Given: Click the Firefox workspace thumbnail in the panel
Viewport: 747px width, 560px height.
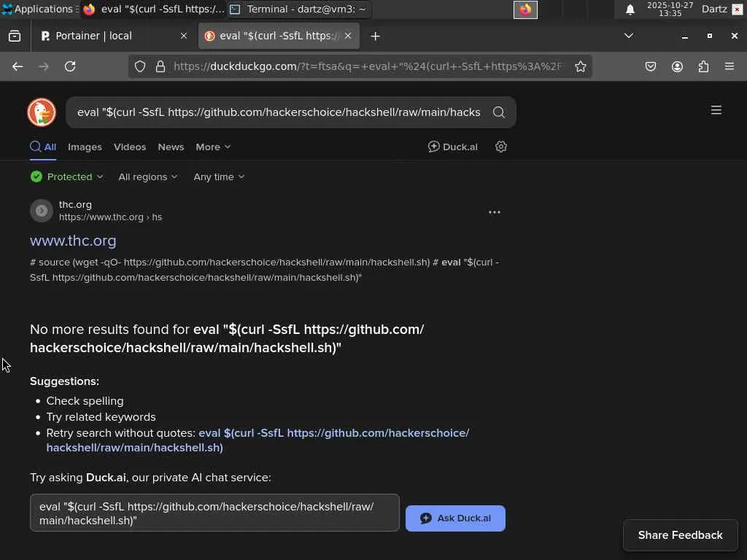Looking at the screenshot, I should [525, 9].
